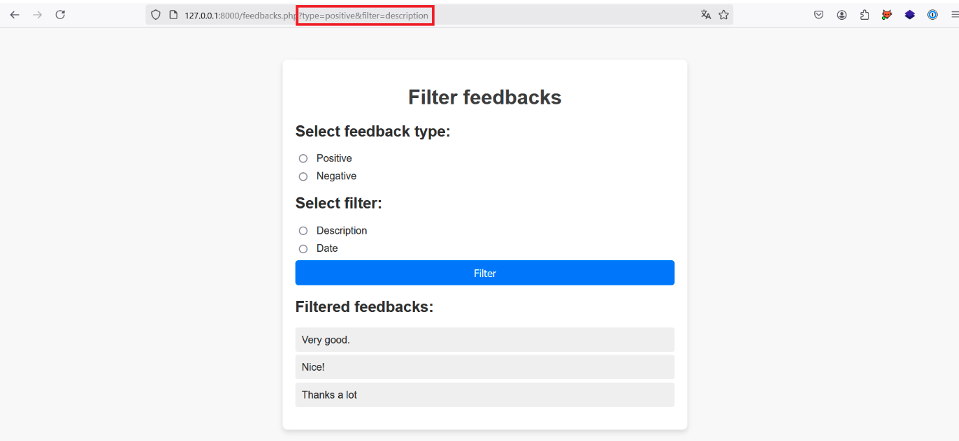Click the FoxyProxy fox extension icon

coord(887,15)
